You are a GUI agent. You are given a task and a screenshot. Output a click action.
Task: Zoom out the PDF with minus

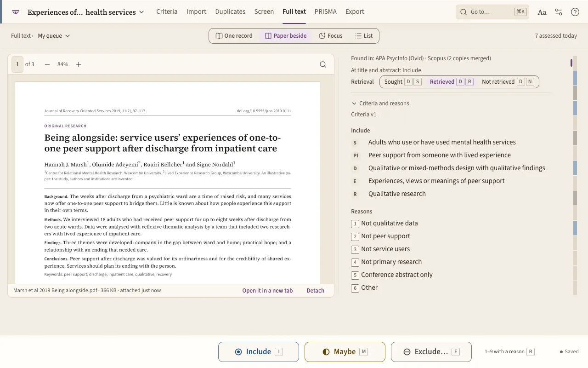(47, 64)
